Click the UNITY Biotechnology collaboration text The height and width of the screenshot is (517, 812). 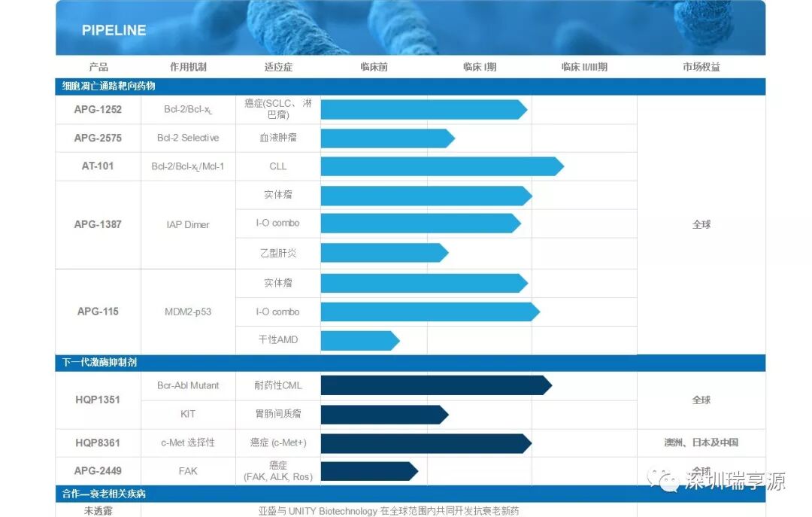tap(389, 511)
